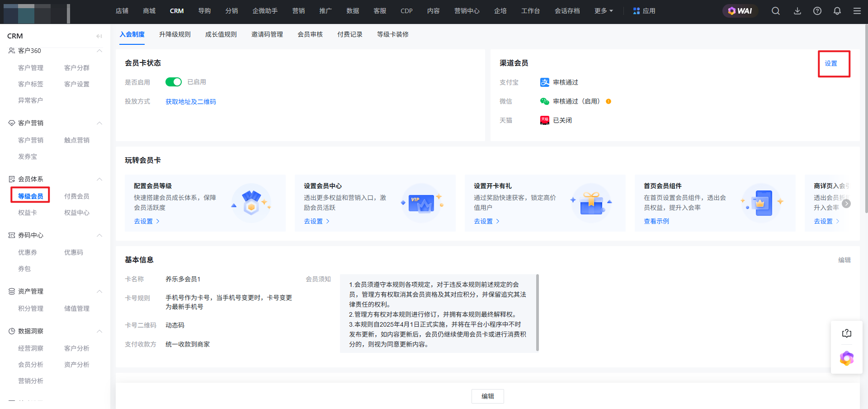Image resolution: width=868 pixels, height=409 pixels.
Task: Open the download icon in header
Action: click(x=797, y=11)
